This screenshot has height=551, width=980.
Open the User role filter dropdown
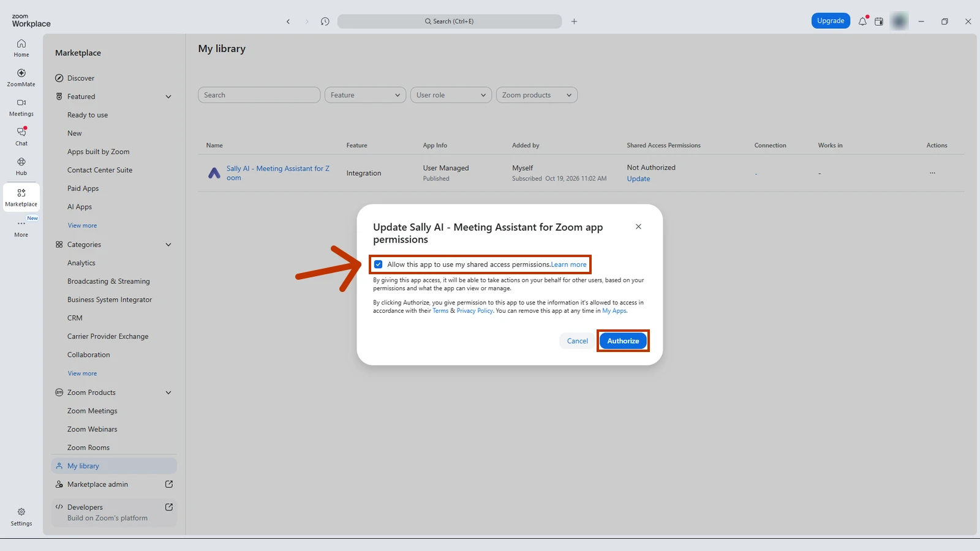[451, 95]
